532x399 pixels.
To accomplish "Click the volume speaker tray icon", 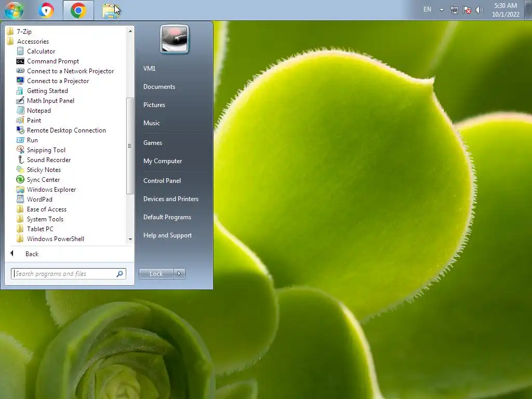I will pos(480,10).
